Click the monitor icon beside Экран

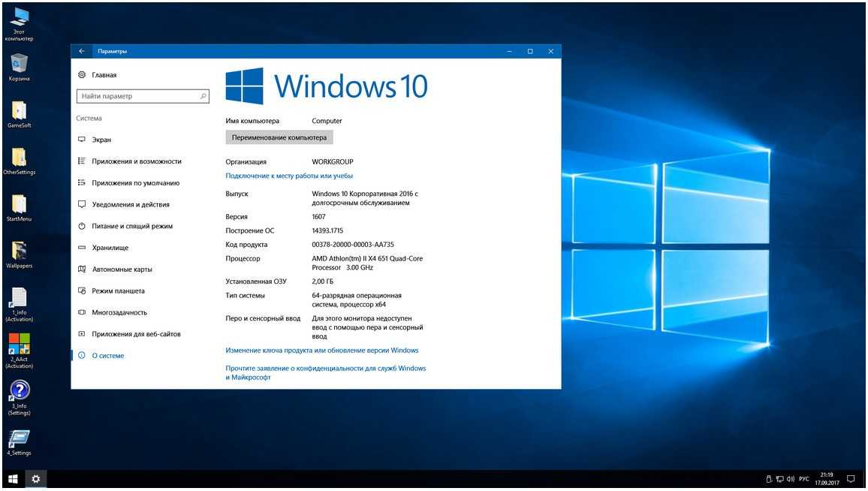coord(82,140)
